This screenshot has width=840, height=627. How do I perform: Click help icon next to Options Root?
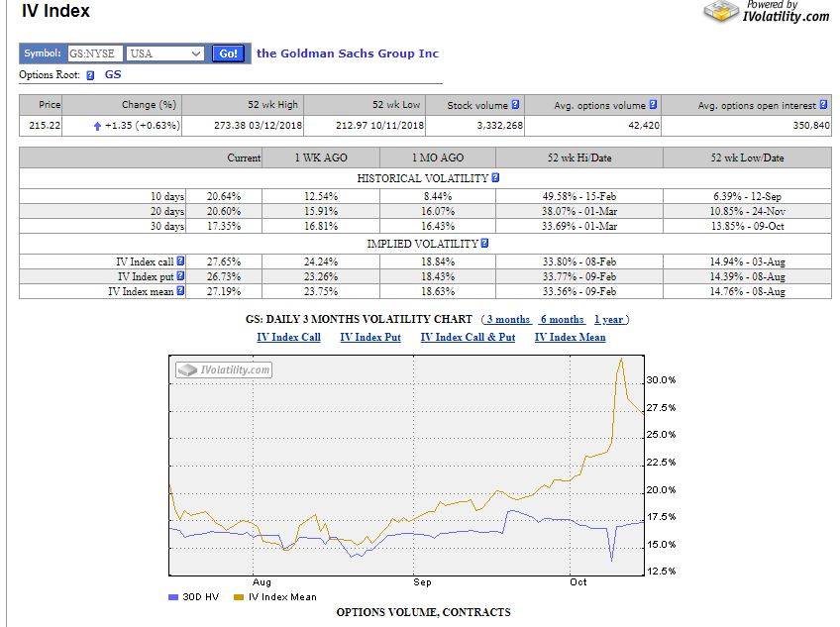coord(90,75)
